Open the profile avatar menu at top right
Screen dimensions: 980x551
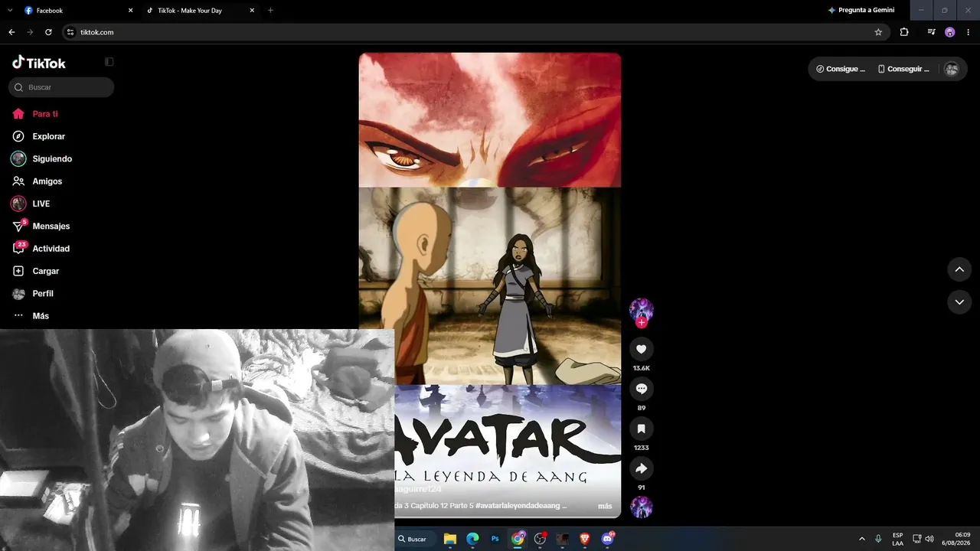click(x=952, y=69)
